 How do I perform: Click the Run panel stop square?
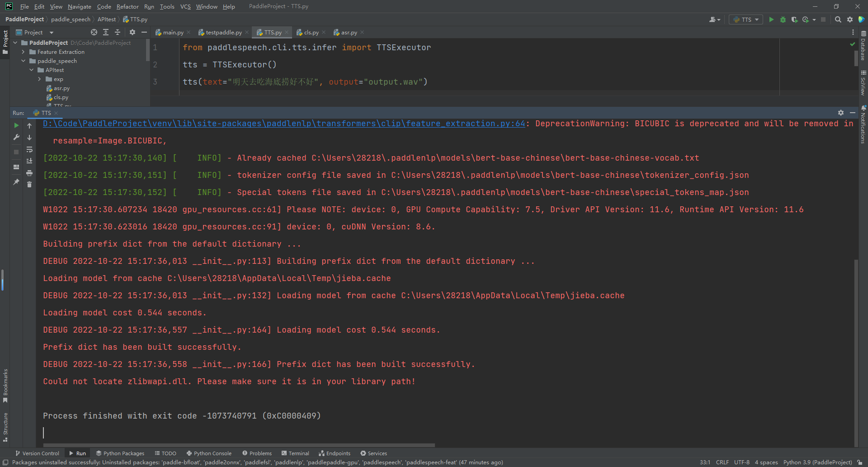click(x=16, y=152)
